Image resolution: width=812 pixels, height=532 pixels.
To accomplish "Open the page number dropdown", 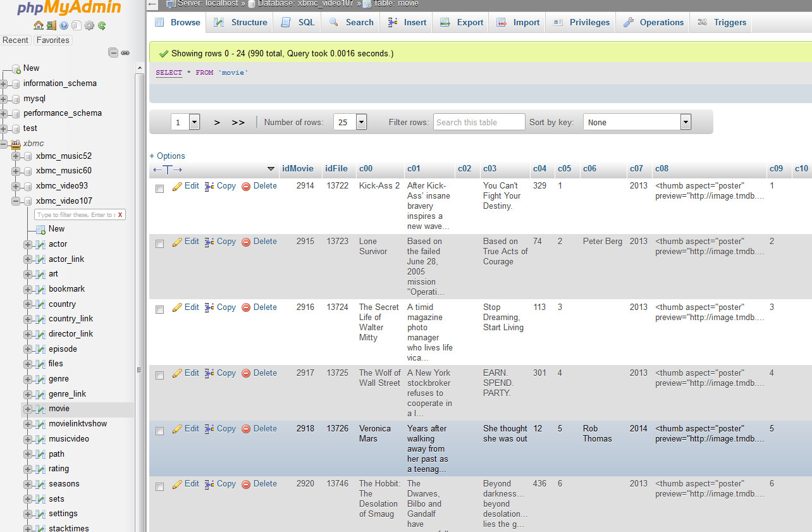I will tap(186, 122).
